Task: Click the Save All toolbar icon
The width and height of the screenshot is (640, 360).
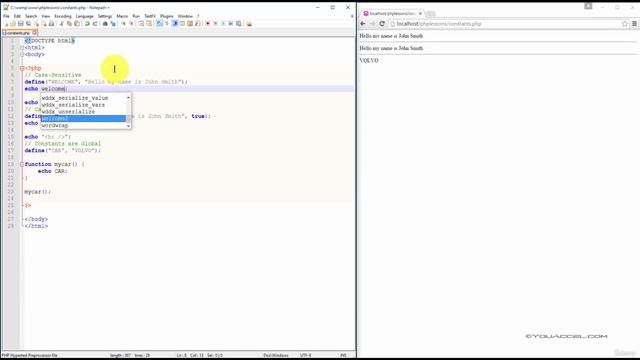Action: [x=28, y=24]
